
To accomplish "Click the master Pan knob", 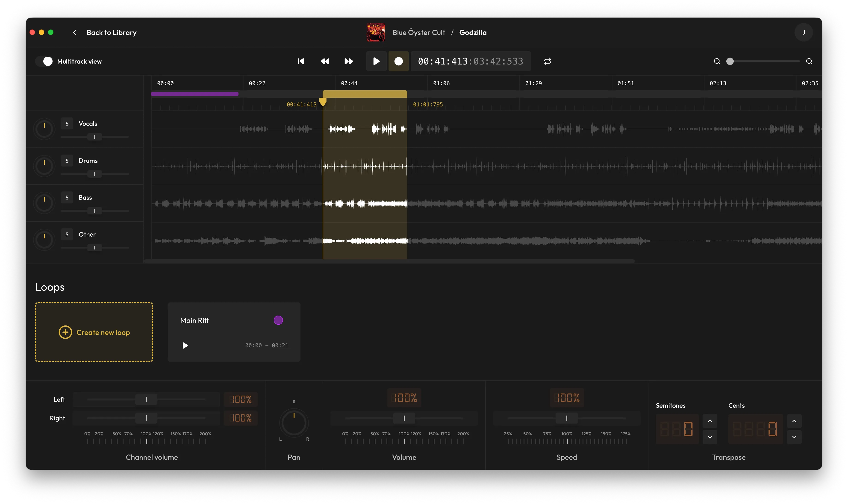I will [294, 423].
